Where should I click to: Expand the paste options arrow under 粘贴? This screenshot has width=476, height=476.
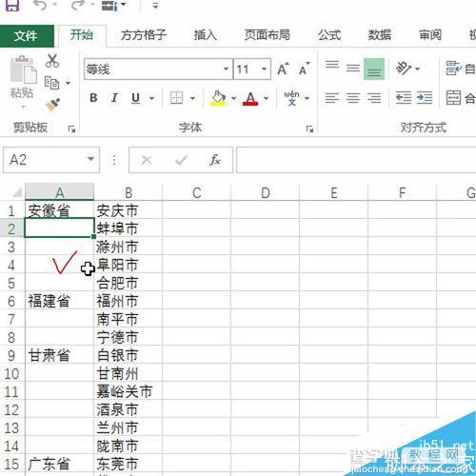click(x=23, y=107)
